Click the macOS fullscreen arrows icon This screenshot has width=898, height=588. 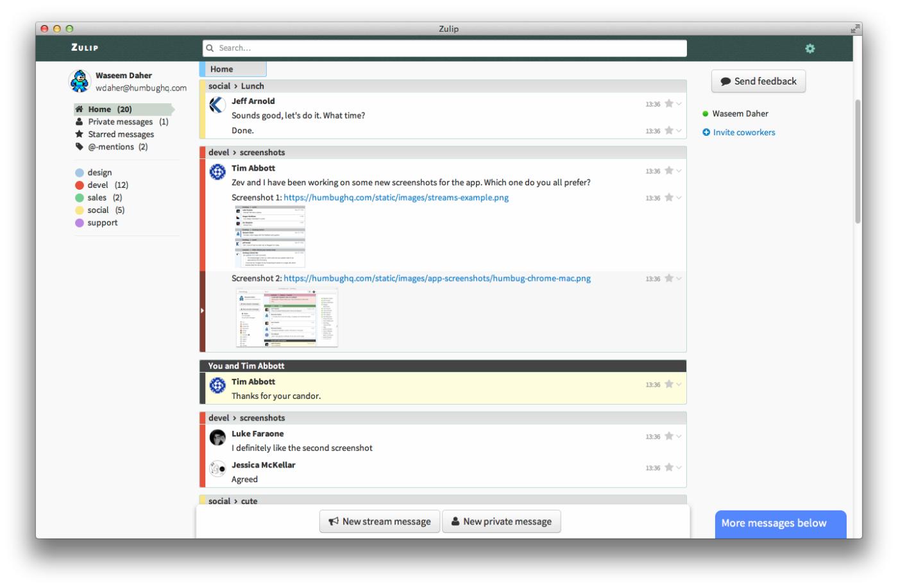point(855,29)
